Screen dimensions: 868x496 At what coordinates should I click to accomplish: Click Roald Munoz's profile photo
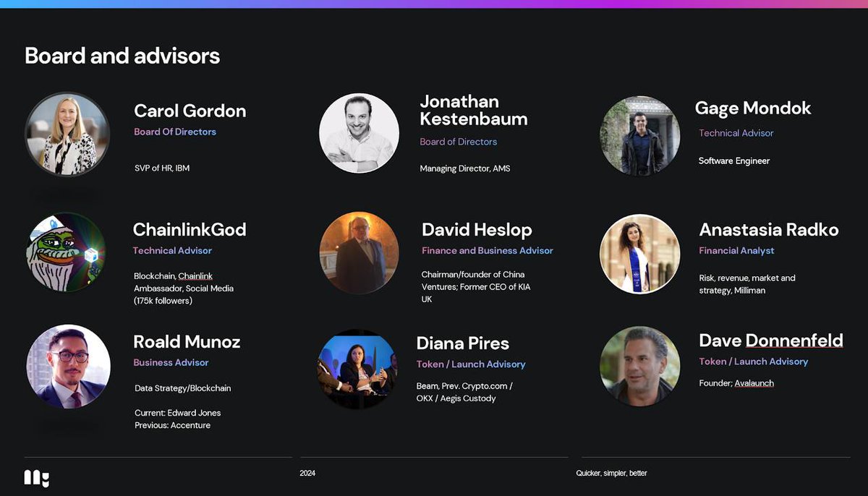click(69, 367)
